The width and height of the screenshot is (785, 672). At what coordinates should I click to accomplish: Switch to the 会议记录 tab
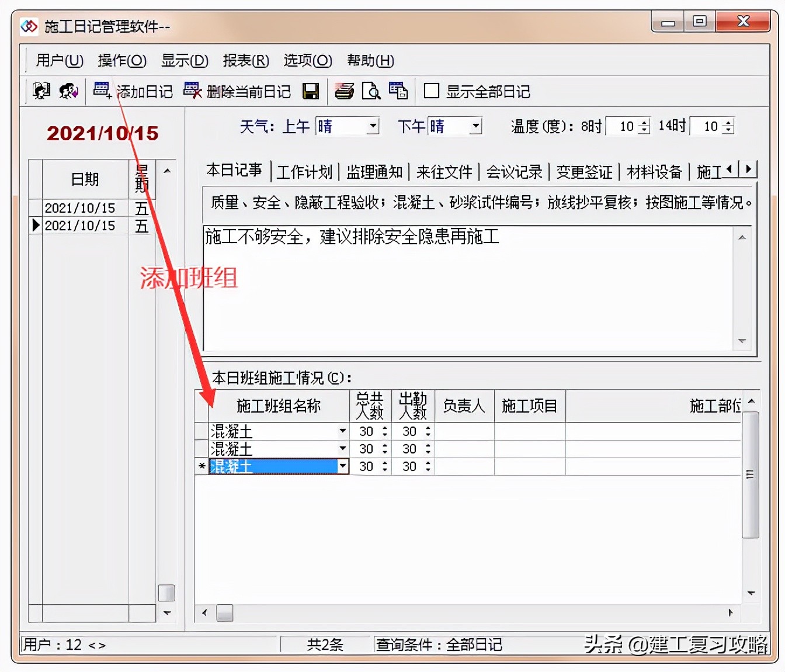[x=513, y=171]
